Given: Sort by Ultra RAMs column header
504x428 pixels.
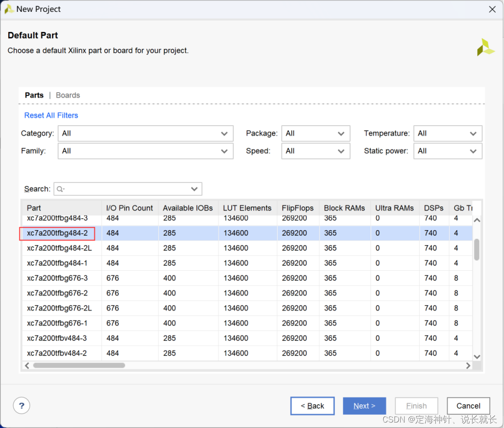Looking at the screenshot, I should pos(395,208).
